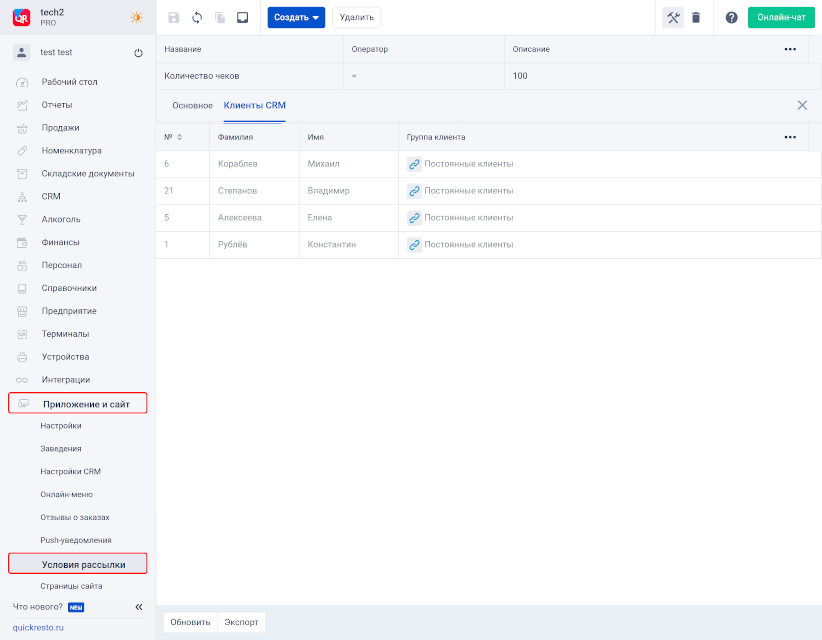Screen dimensions: 822x640
Task: Collapse the Приложение и сайт section
Action: tap(78, 403)
